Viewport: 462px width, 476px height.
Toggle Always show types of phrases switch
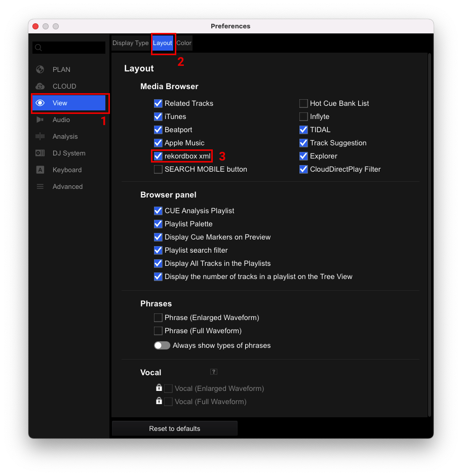162,345
